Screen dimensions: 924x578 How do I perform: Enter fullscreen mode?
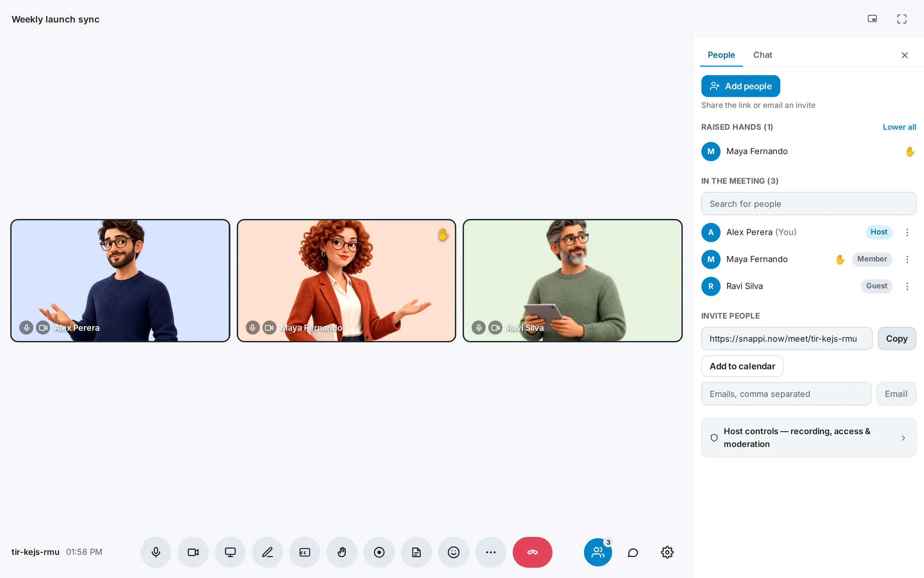pos(902,19)
